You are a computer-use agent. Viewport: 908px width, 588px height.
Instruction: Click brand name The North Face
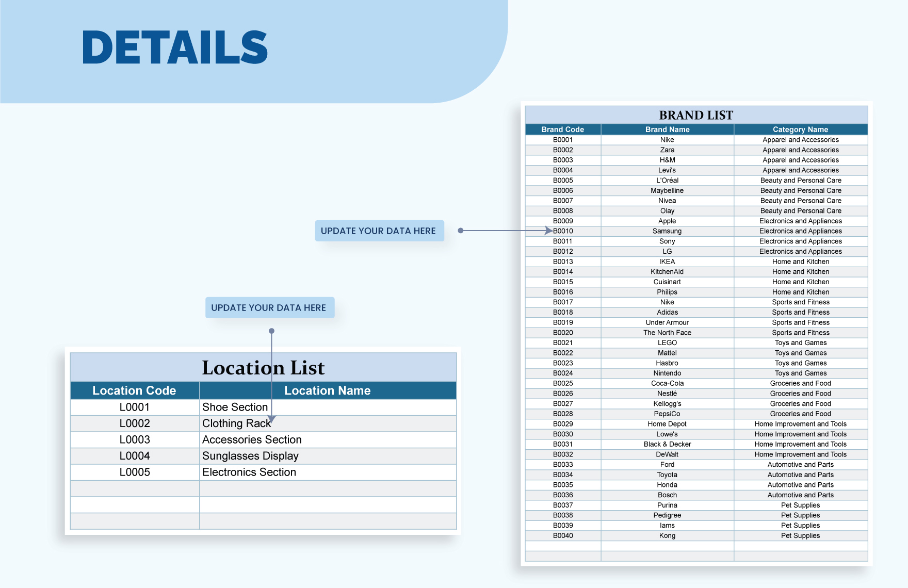pos(667,333)
